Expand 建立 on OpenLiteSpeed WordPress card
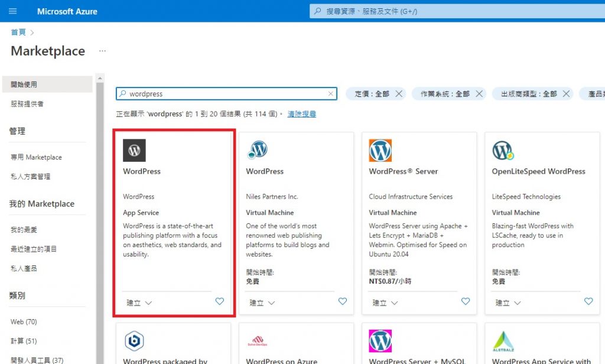Viewport: 605px width, 364px height. pos(508,303)
